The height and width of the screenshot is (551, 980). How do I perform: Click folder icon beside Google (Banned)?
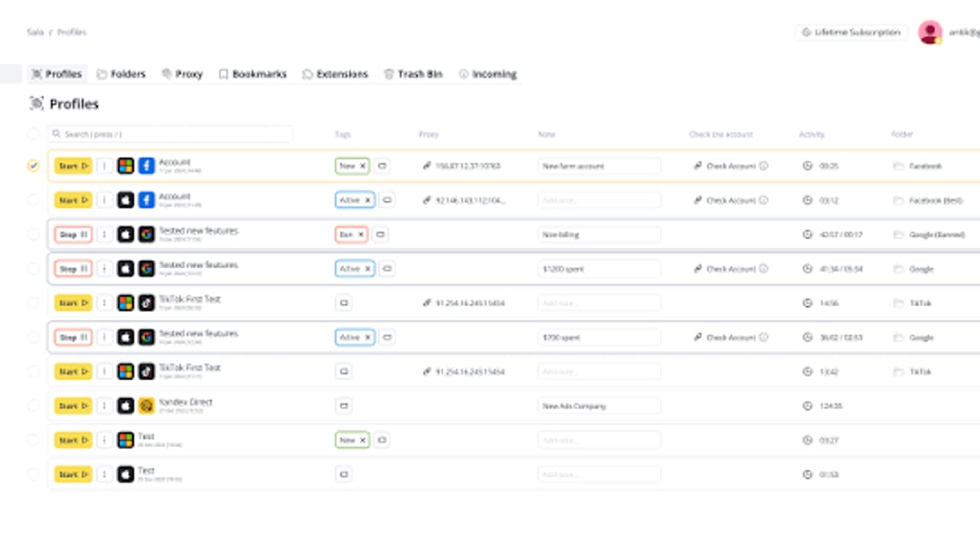click(898, 234)
